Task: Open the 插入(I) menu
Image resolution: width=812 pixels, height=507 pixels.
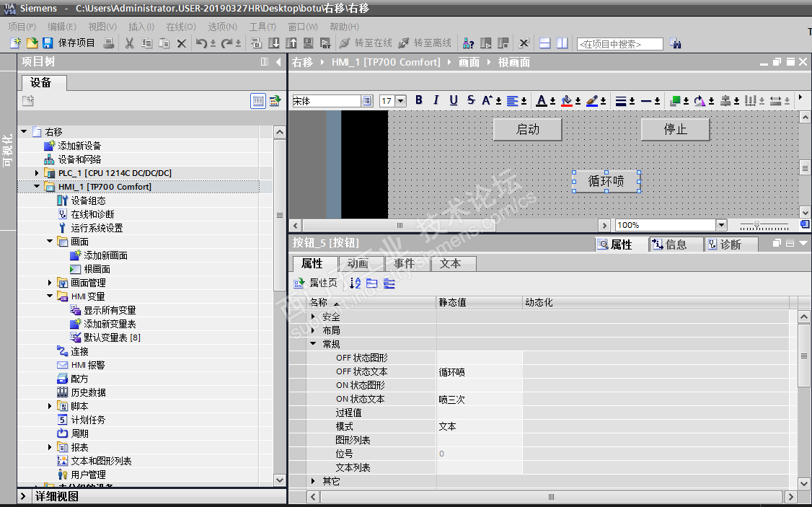Action: (141, 27)
